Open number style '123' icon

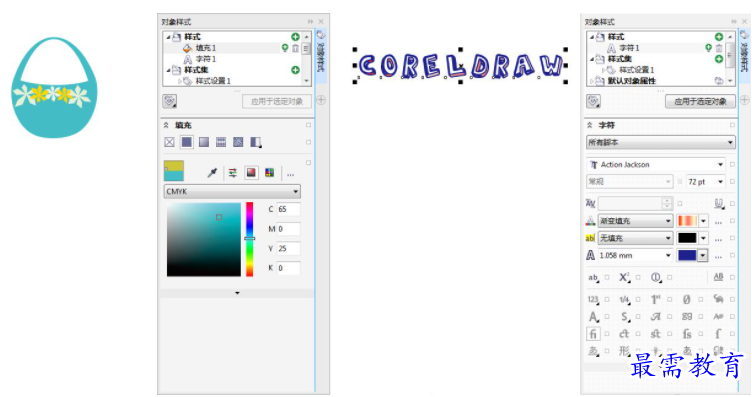(x=593, y=300)
